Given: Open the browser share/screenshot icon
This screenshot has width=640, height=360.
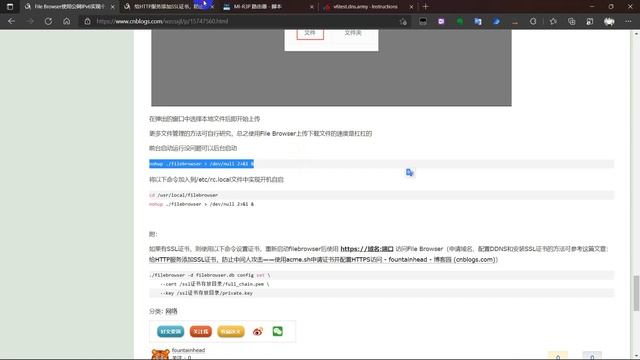Looking at the screenshot, I should (590, 21).
